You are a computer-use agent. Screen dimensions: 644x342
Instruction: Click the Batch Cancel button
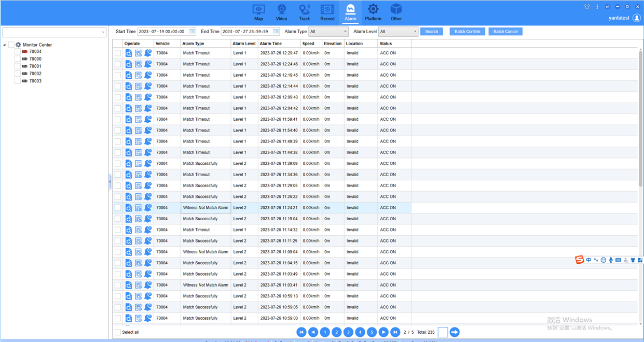(505, 32)
